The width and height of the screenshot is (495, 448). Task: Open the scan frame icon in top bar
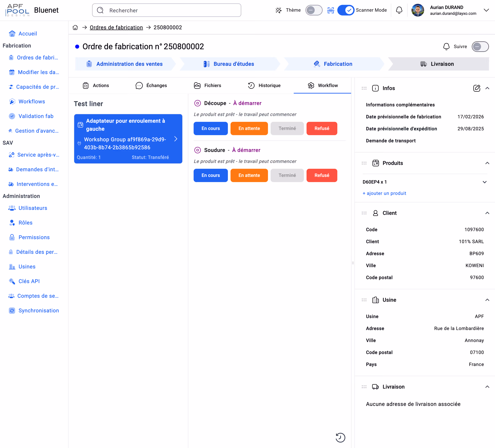(331, 10)
